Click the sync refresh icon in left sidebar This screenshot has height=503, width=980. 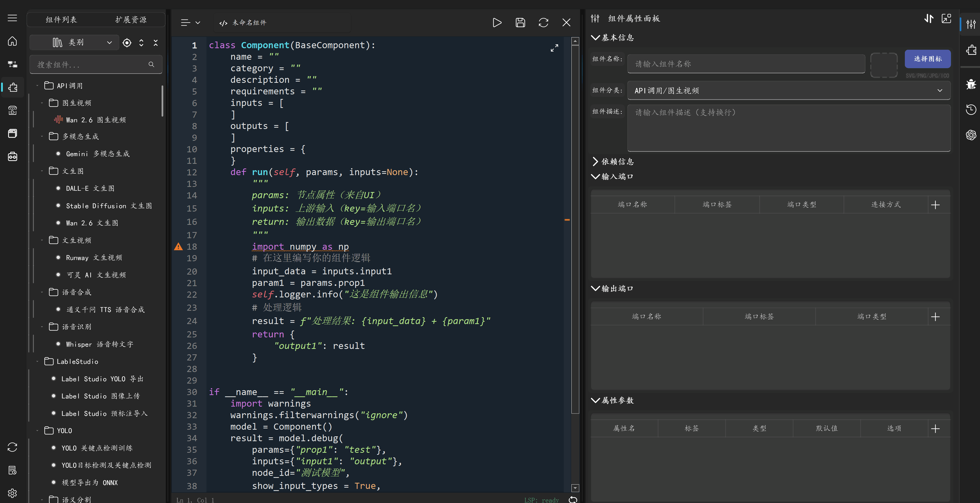13,447
